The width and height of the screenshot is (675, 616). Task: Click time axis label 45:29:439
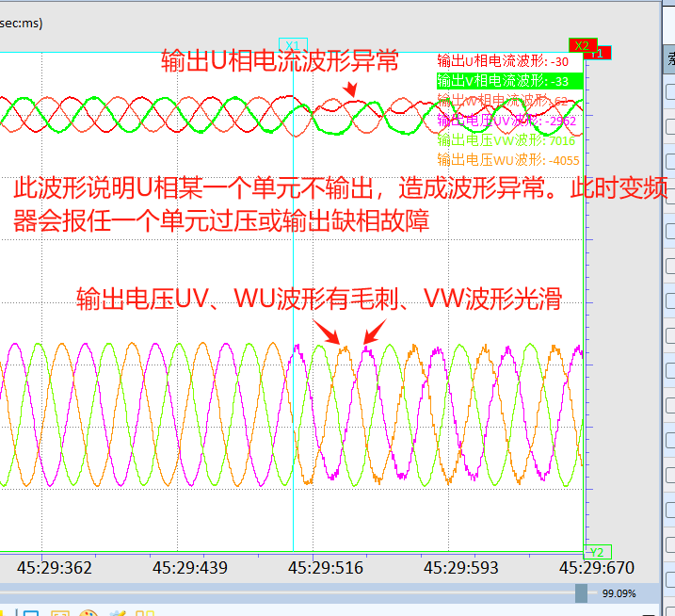(190, 568)
